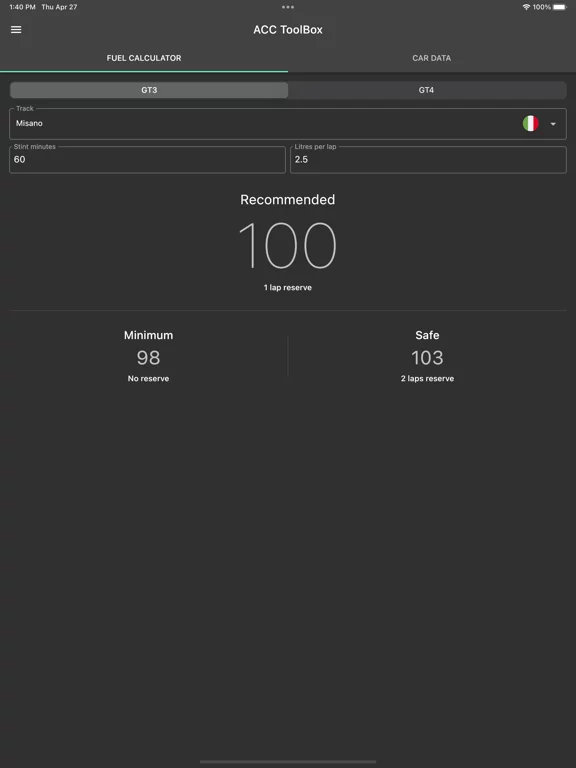Tap the three-dot multitasking icon

(x=288, y=7)
